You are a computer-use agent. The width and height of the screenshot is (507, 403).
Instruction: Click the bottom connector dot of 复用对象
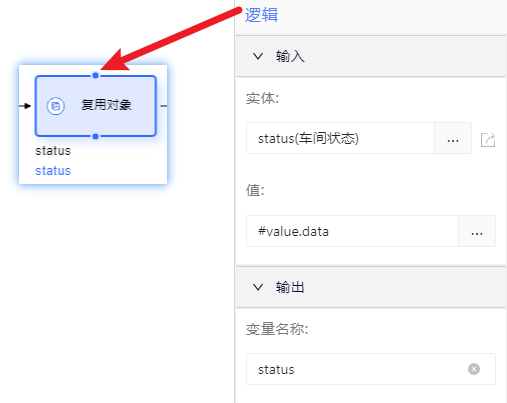pyautogui.click(x=96, y=136)
